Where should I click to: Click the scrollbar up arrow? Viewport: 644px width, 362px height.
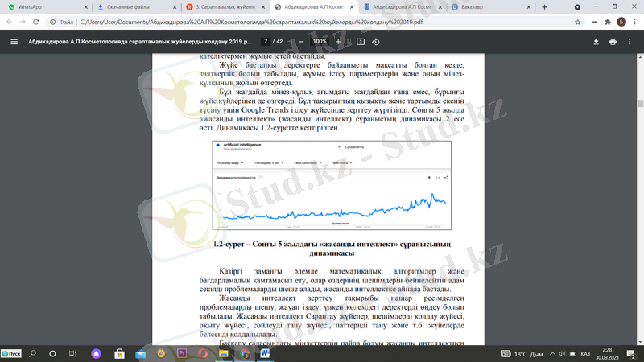pyautogui.click(x=640, y=57)
